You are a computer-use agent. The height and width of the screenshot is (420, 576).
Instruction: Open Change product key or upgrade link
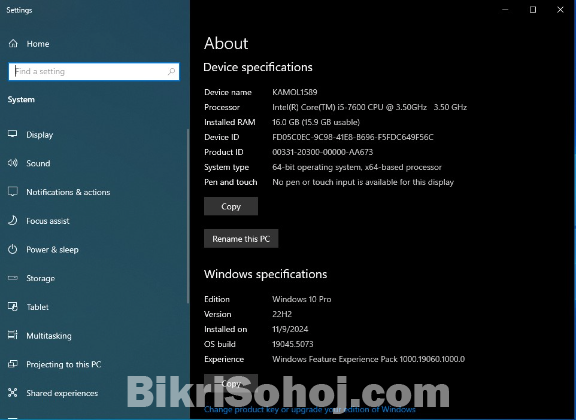pyautogui.click(x=310, y=409)
